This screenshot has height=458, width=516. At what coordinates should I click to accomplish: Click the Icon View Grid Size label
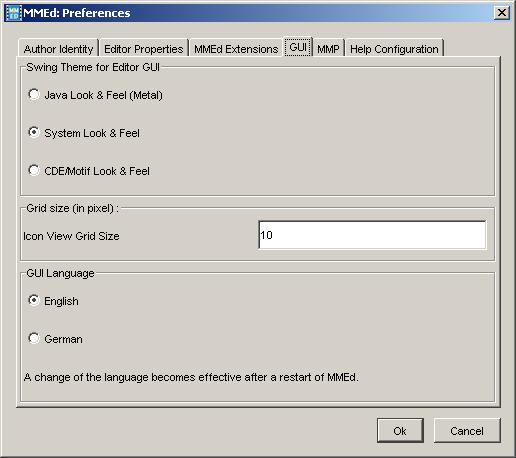71,236
